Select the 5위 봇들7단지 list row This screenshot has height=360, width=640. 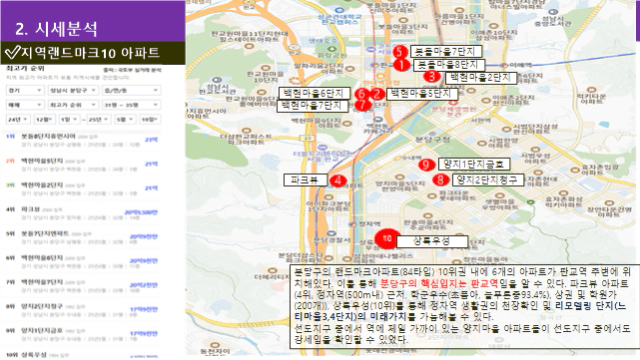82,237
